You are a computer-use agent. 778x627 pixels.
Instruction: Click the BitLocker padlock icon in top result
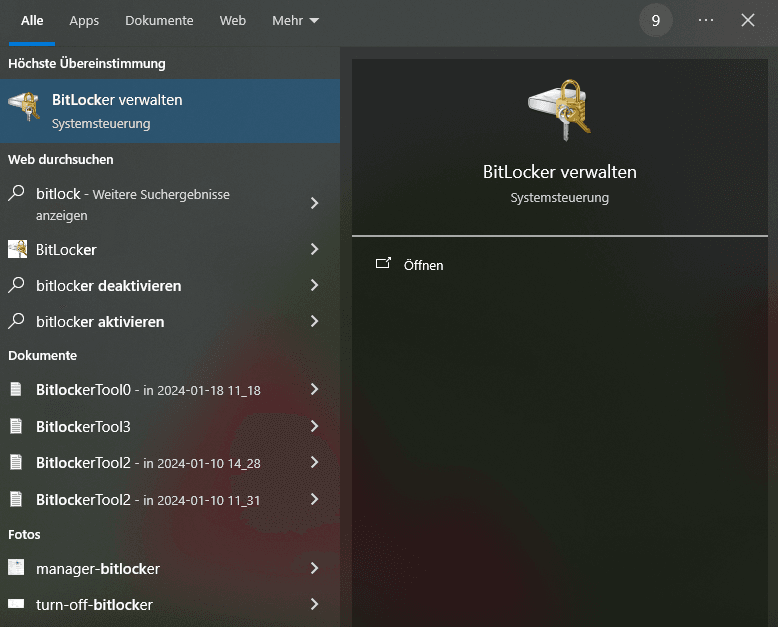click(x=24, y=106)
